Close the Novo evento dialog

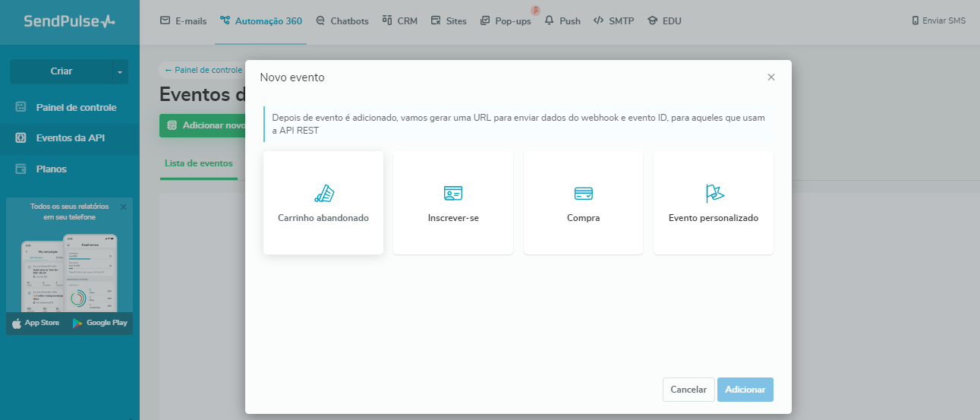(x=771, y=77)
